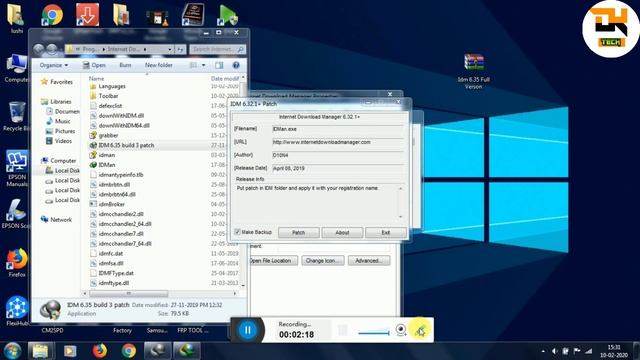Screen dimensions: 640x360
Task: Click the network signal tray icon
Action: pyautogui.click(x=588, y=351)
